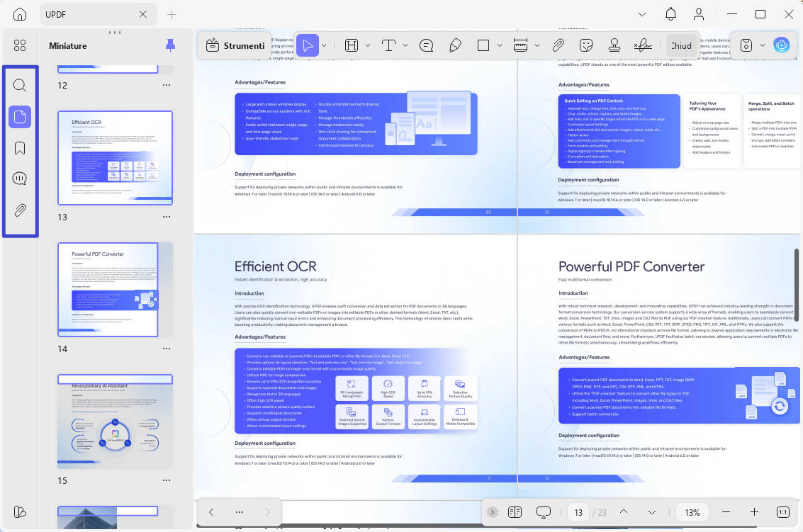Select the text typewriter tool
This screenshot has width=803, height=532.
point(388,45)
